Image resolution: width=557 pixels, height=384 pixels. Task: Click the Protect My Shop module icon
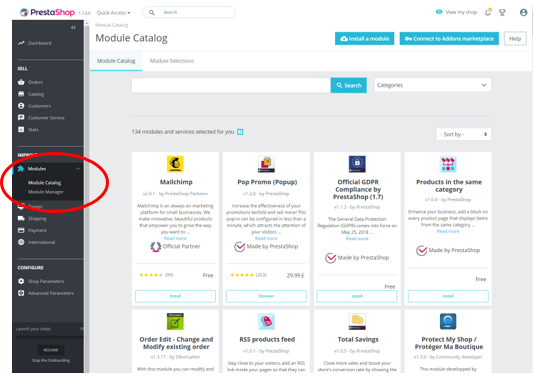(448, 321)
